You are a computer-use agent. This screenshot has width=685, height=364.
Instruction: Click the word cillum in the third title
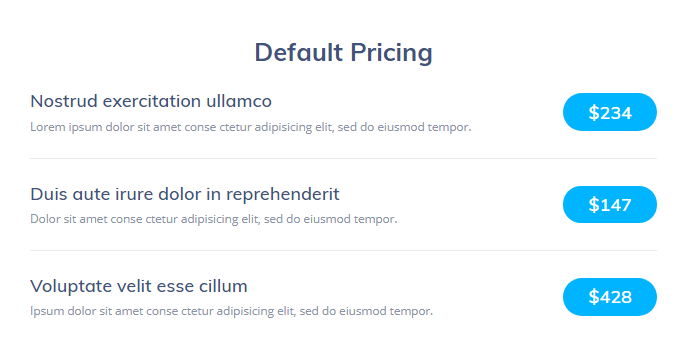coord(223,286)
